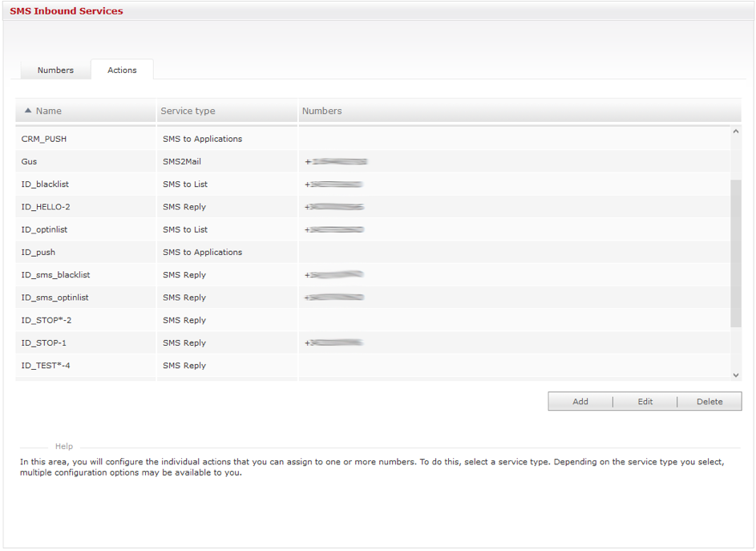Click the vertical scrollbar thumb
This screenshot has width=756, height=551.
[x=736, y=253]
